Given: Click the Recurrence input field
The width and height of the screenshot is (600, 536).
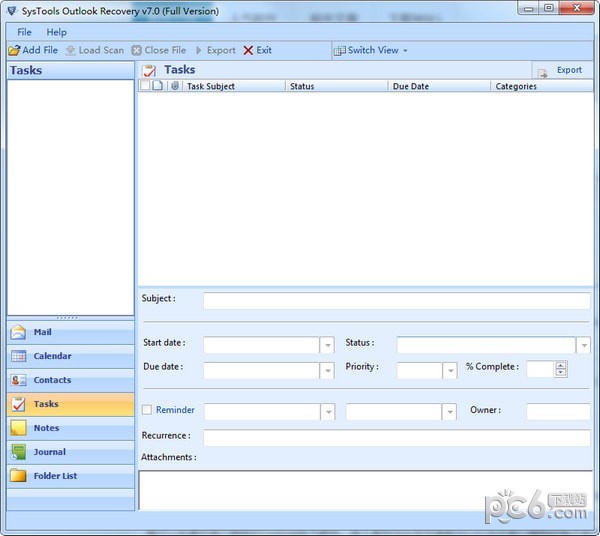Looking at the screenshot, I should (397, 438).
